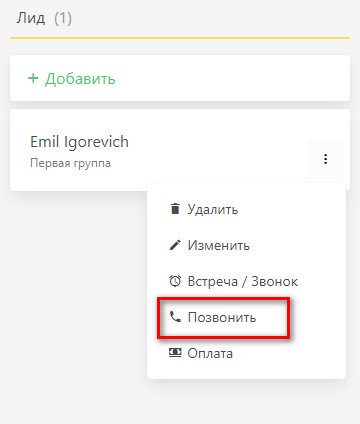Select the Лид column header
This screenshot has width=360, height=424.
point(31,18)
